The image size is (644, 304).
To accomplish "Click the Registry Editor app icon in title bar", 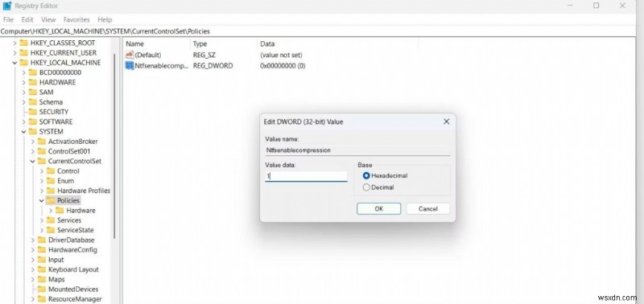I will coord(7,6).
